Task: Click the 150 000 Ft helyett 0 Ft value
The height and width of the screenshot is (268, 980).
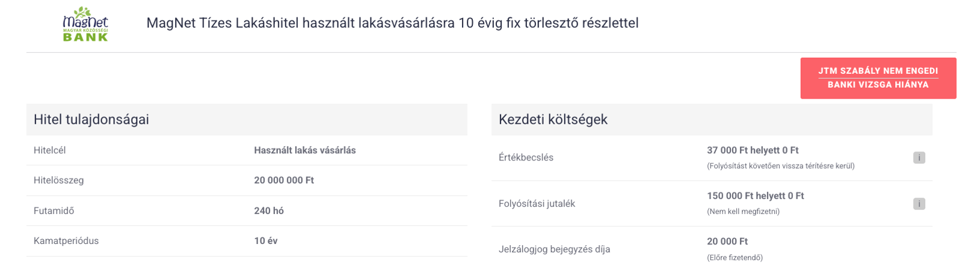Action: tap(755, 196)
